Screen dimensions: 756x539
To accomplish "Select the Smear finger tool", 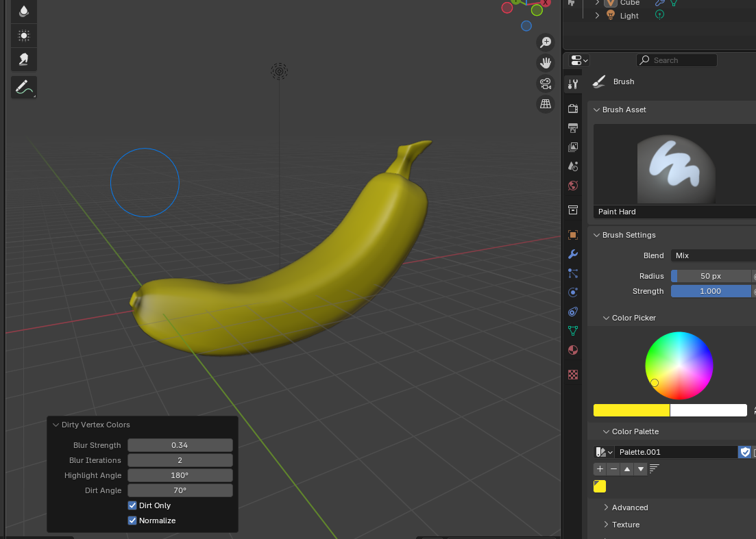I will tap(24, 60).
